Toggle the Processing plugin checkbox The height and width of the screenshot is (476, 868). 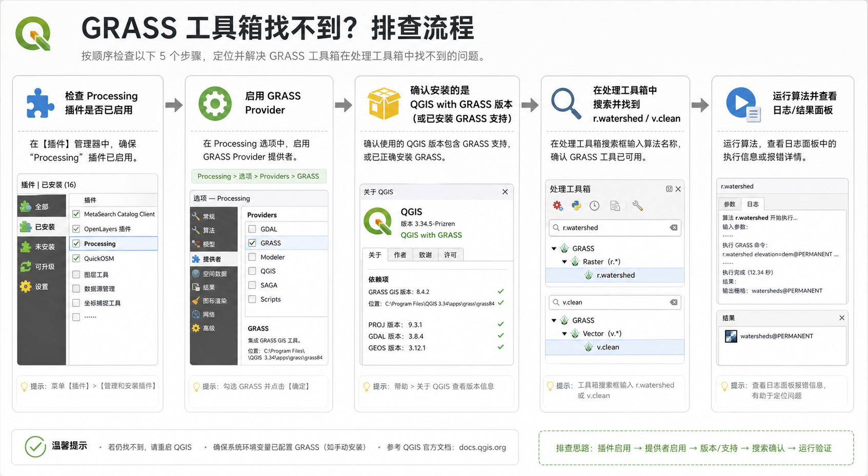[x=76, y=243]
